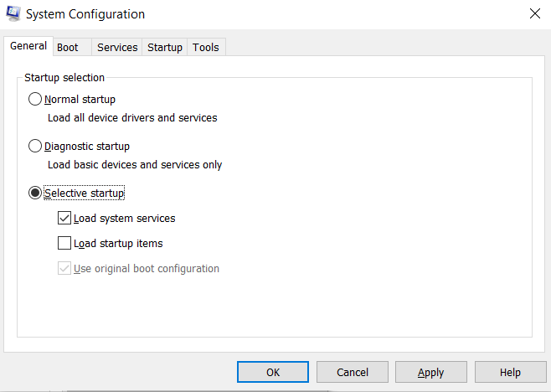Switch to the General tab

coord(28,46)
